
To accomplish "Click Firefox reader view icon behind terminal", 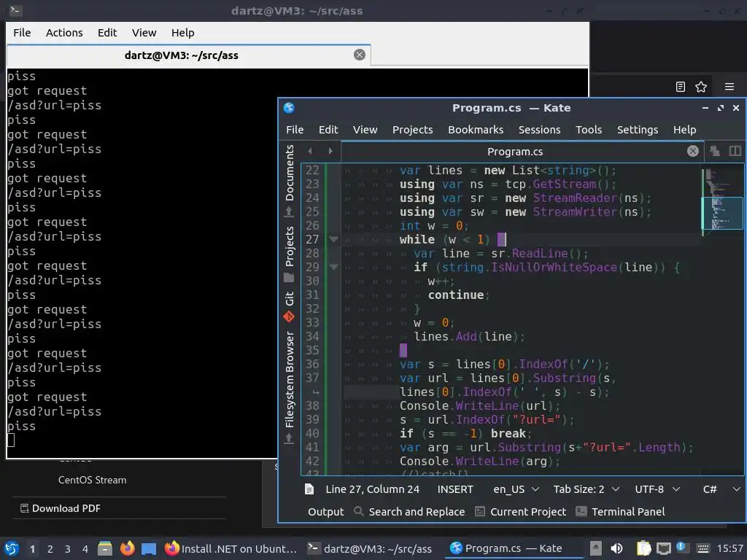I will click(x=681, y=87).
